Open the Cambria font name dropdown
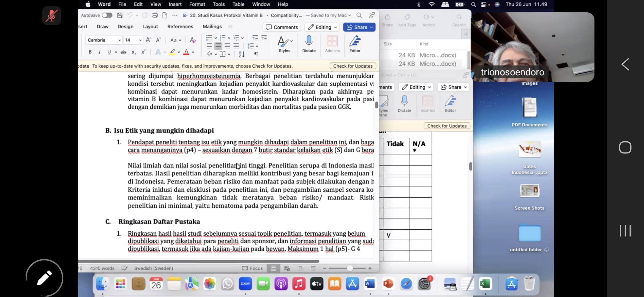The height and width of the screenshot is (297, 644). pyautogui.click(x=104, y=40)
